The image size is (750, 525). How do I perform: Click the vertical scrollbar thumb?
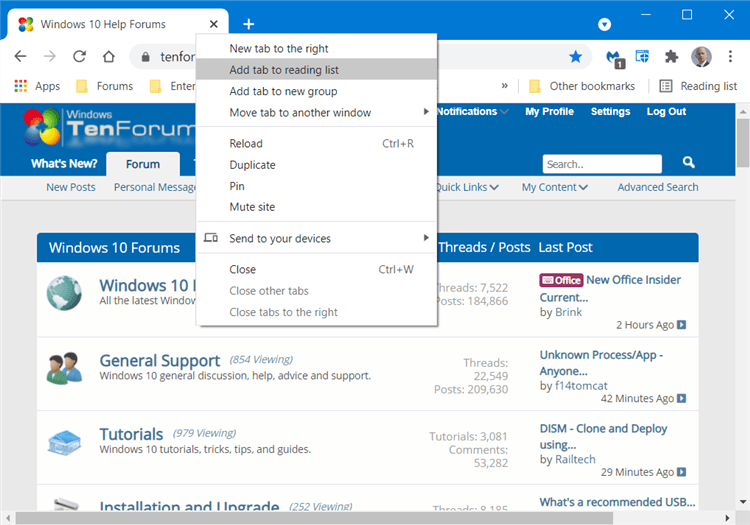coord(743,142)
